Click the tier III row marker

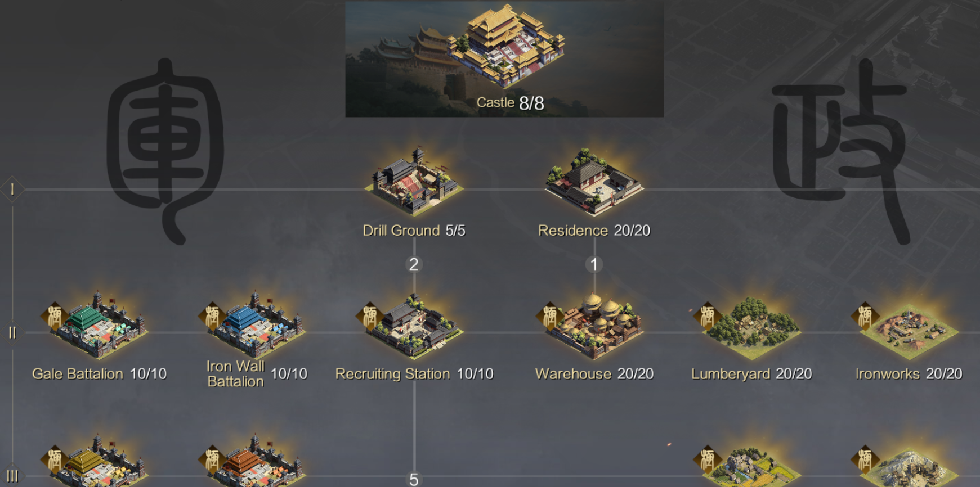[x=12, y=476]
